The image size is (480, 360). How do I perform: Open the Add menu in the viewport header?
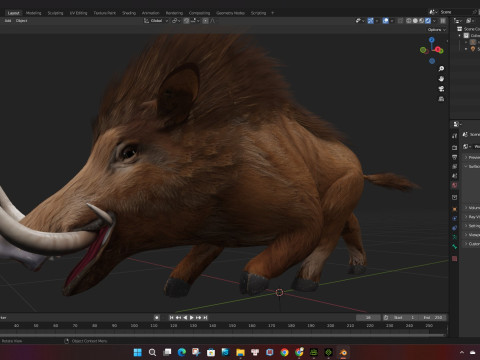(x=8, y=21)
